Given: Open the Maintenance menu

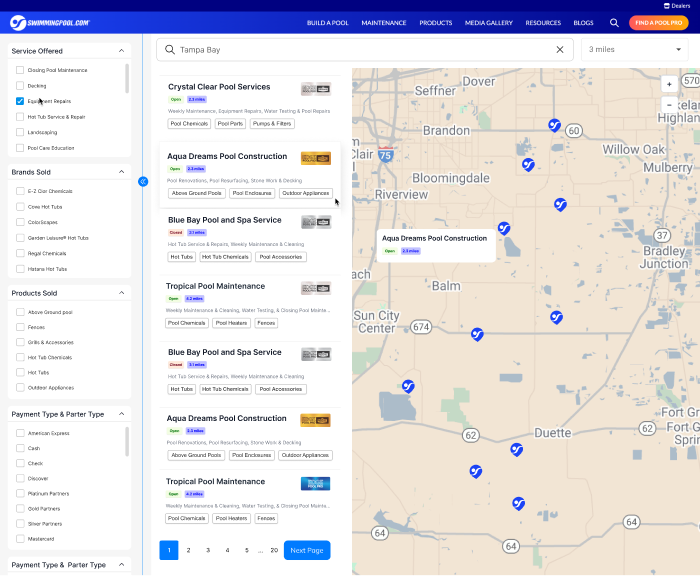Looking at the screenshot, I should [384, 23].
